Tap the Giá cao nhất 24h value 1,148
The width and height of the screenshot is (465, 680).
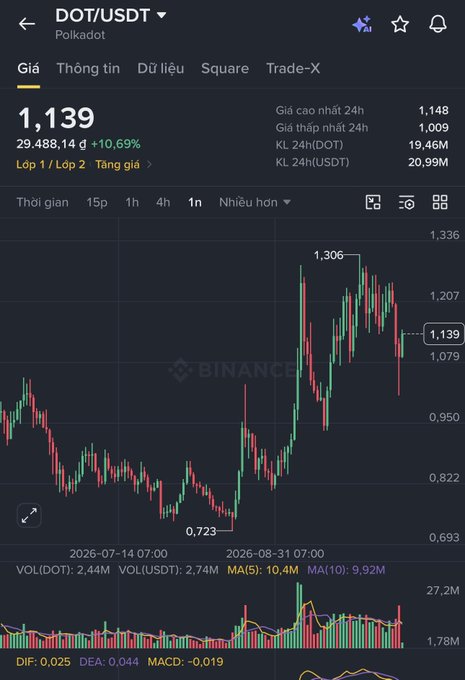point(433,111)
